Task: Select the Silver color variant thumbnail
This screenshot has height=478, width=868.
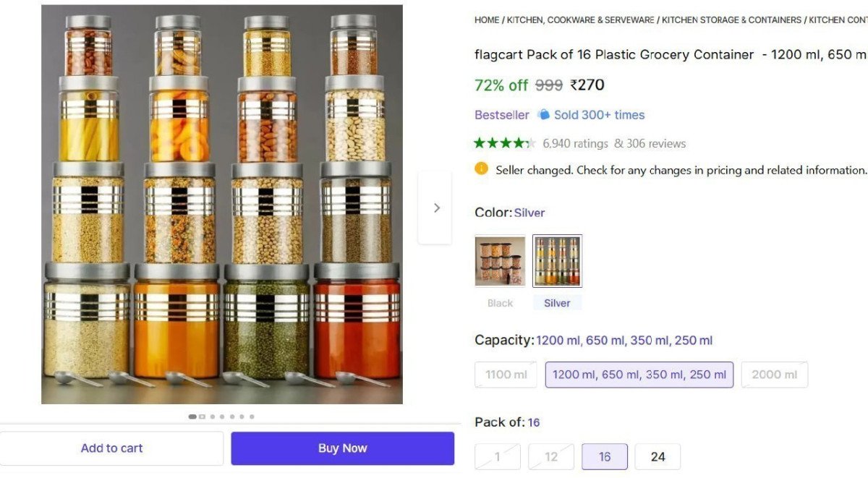Action: click(x=557, y=260)
